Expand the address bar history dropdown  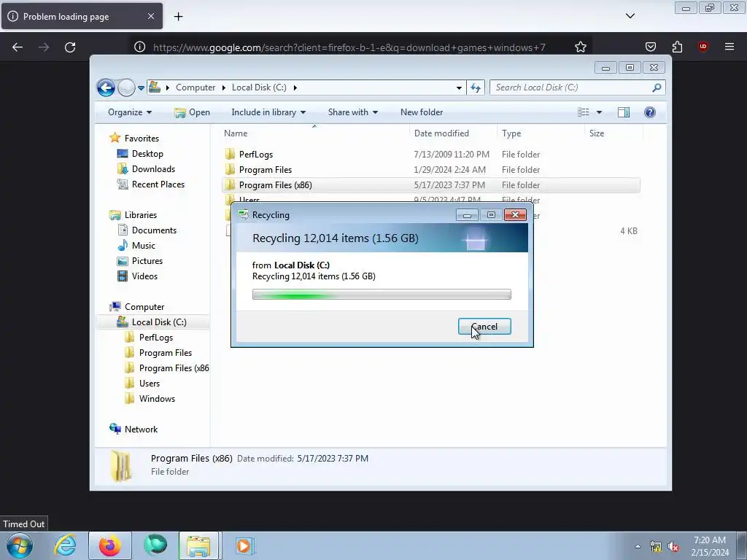tap(459, 87)
